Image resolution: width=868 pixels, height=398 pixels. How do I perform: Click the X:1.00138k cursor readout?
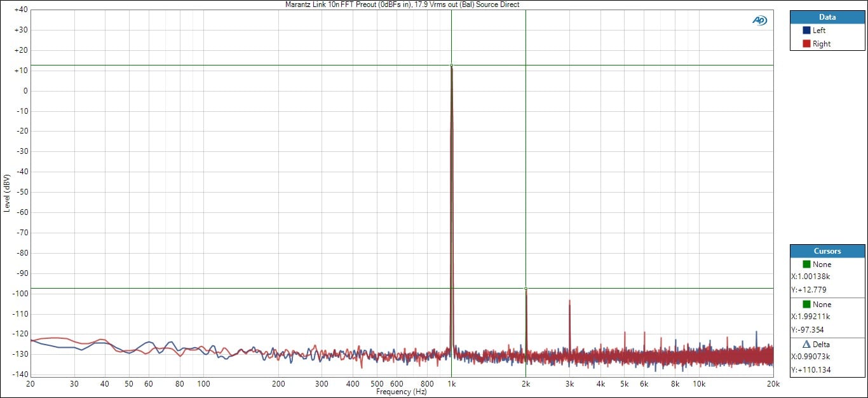pyautogui.click(x=810, y=277)
